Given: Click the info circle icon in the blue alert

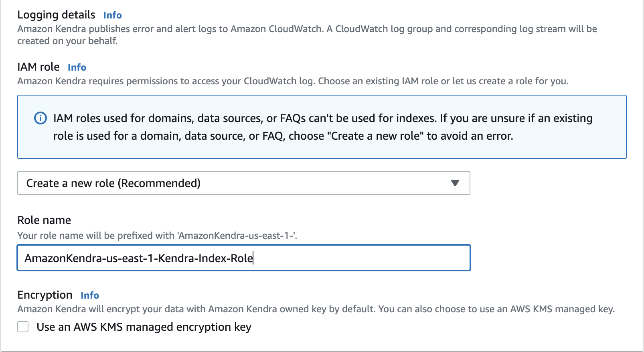Looking at the screenshot, I should pos(41,118).
